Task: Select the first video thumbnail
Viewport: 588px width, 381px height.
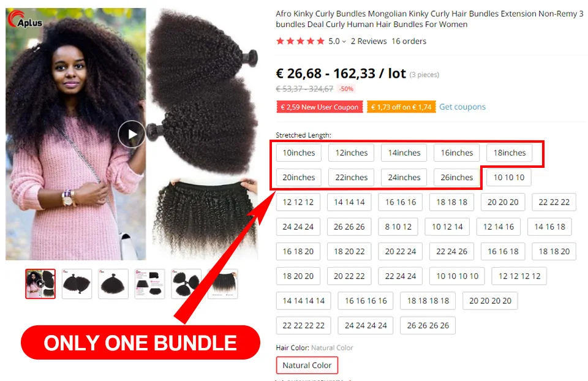Action: (40, 284)
